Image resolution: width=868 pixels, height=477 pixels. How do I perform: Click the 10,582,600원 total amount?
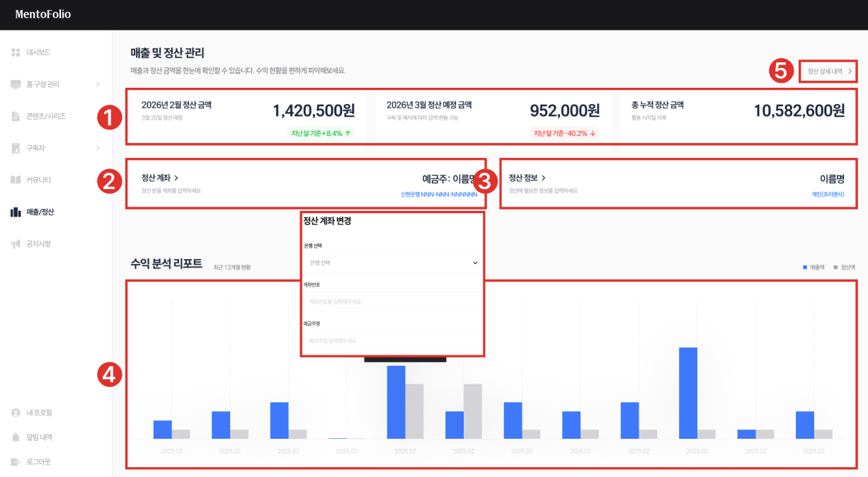(799, 110)
